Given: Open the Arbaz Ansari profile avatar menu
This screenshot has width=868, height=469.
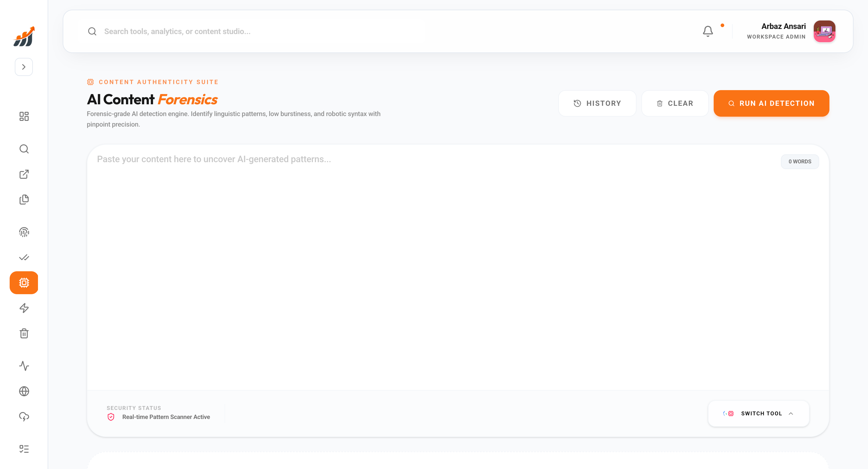Looking at the screenshot, I should (825, 31).
